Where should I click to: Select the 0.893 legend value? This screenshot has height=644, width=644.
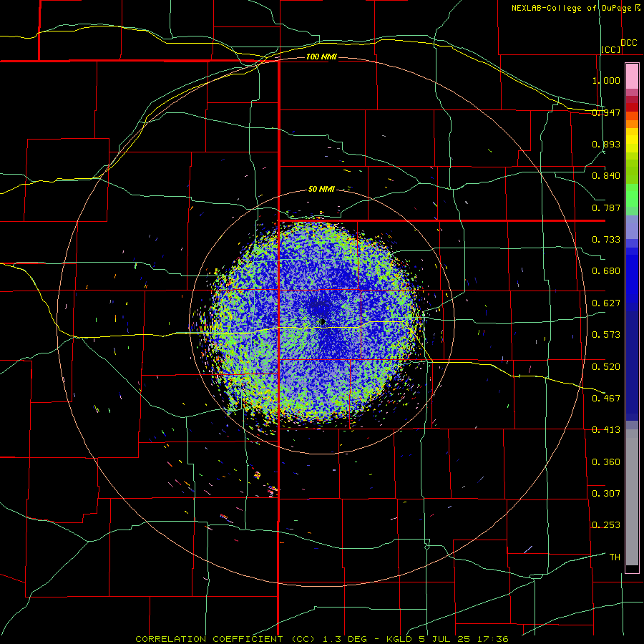coord(606,144)
